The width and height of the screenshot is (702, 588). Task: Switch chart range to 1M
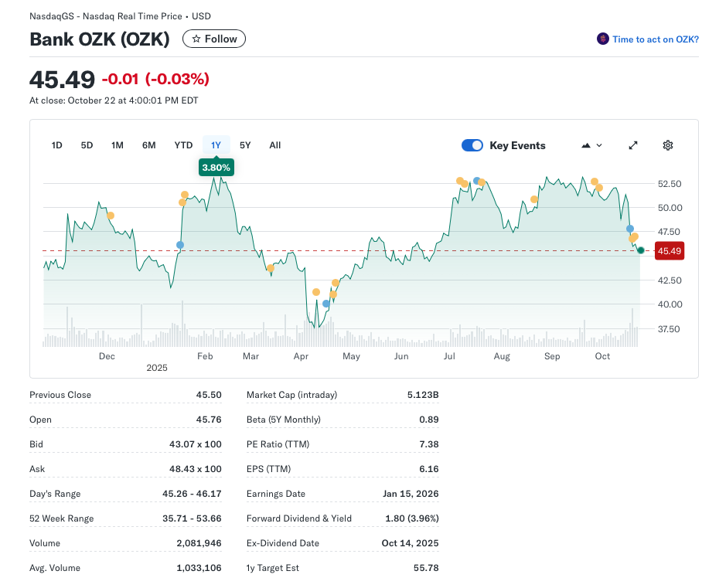(x=118, y=145)
